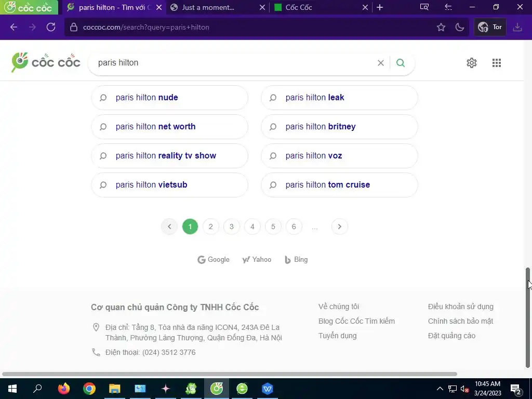Clear the search query with X
This screenshot has height=399, width=532.
pos(381,63)
